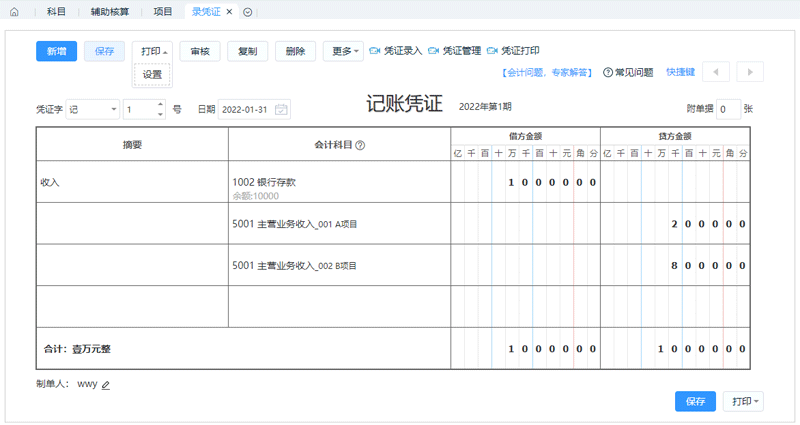Close the 录凭证 tab
The image size is (800, 425).
tap(230, 12)
